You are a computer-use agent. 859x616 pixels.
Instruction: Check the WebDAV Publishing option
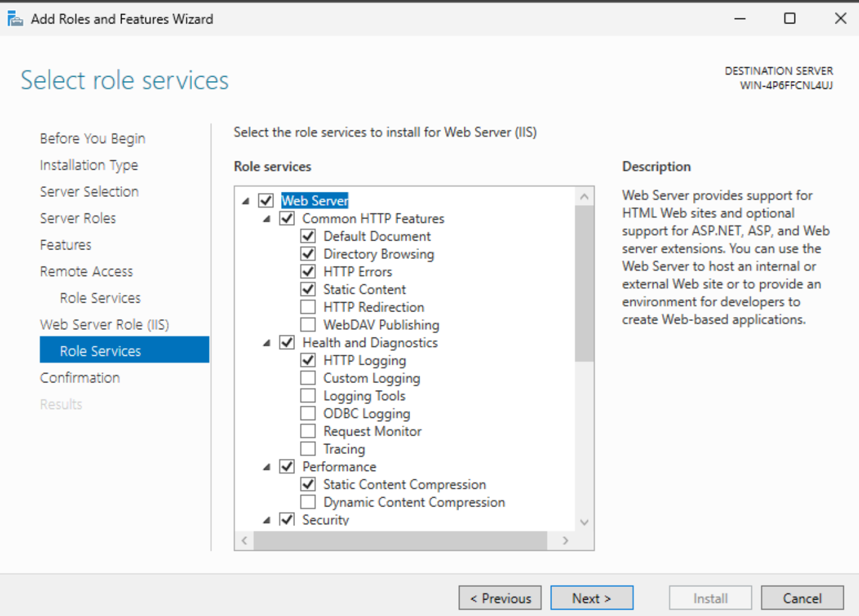coord(308,325)
